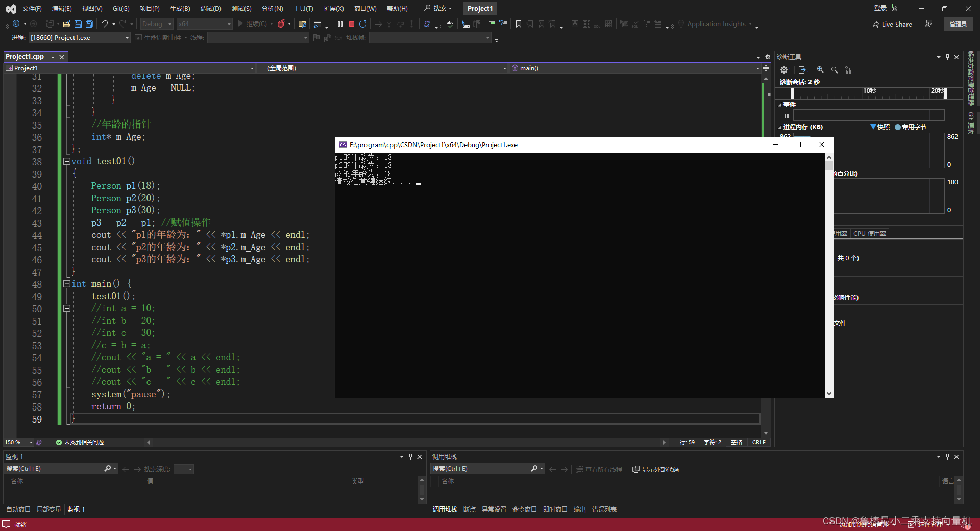Open file using the folder icon

67,24
